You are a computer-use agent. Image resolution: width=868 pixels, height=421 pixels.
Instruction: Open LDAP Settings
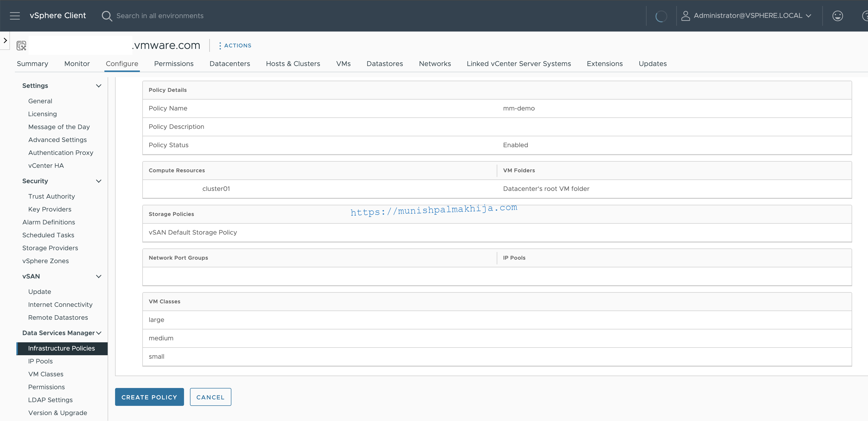(x=51, y=400)
